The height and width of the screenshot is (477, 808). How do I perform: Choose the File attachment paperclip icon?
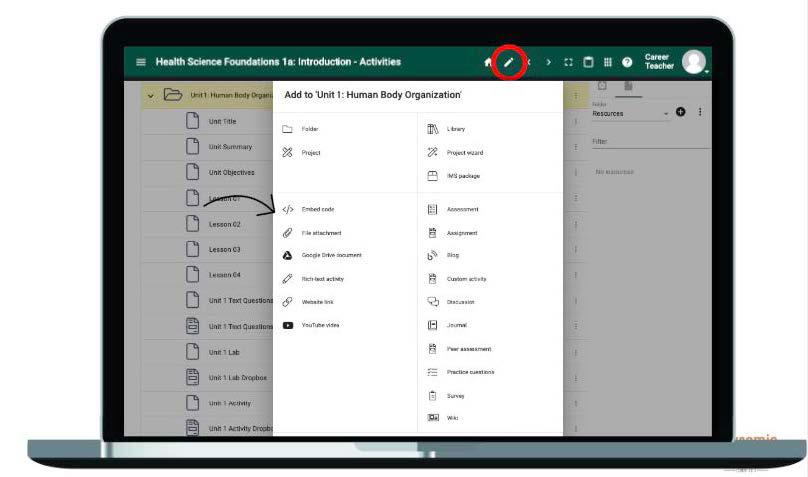click(x=288, y=233)
